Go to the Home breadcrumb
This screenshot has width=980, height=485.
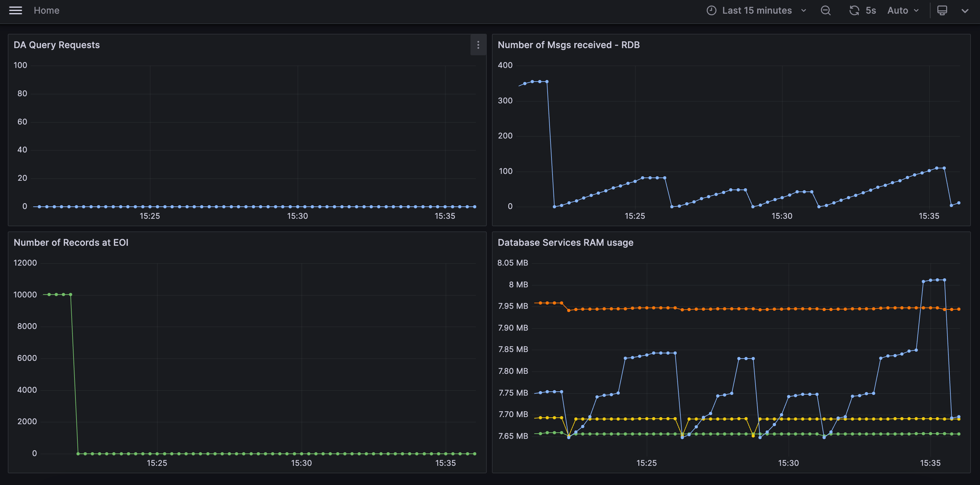pos(47,10)
